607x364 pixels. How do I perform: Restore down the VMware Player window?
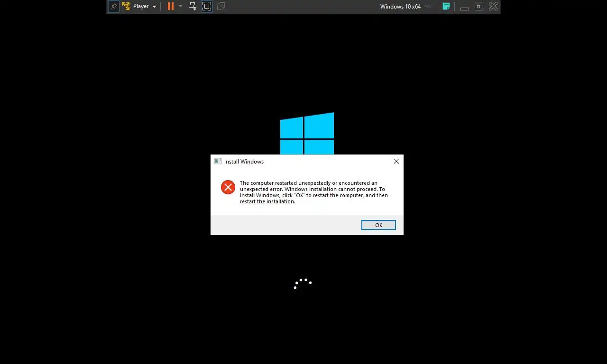point(479,7)
